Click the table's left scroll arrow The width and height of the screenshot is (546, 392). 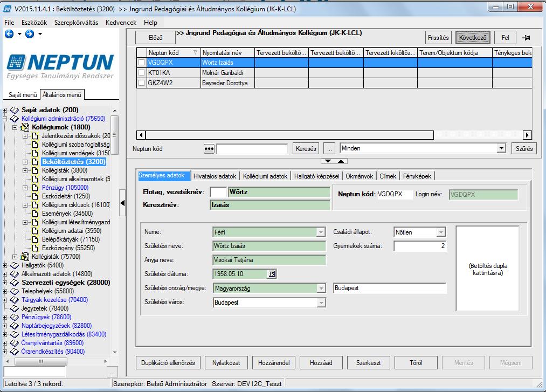[141, 135]
